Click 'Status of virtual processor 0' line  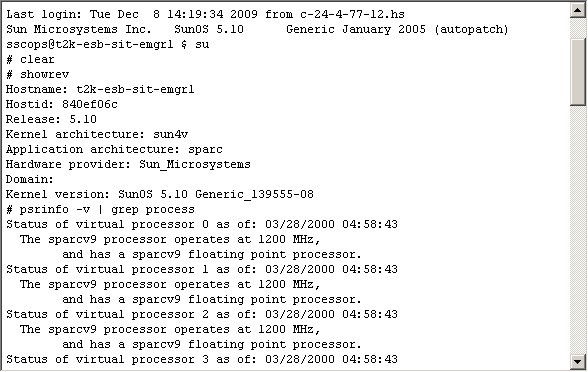point(202,224)
